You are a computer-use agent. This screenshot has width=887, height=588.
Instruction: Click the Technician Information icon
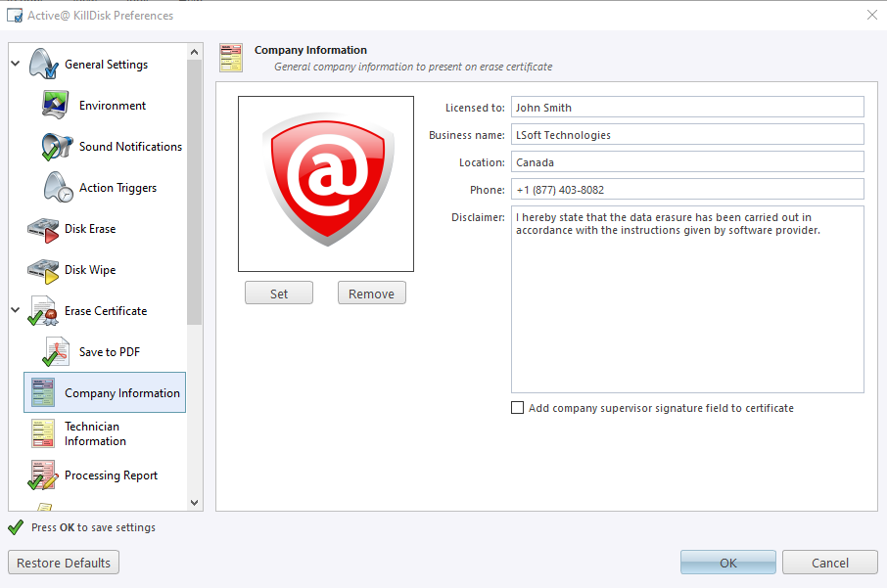click(44, 433)
